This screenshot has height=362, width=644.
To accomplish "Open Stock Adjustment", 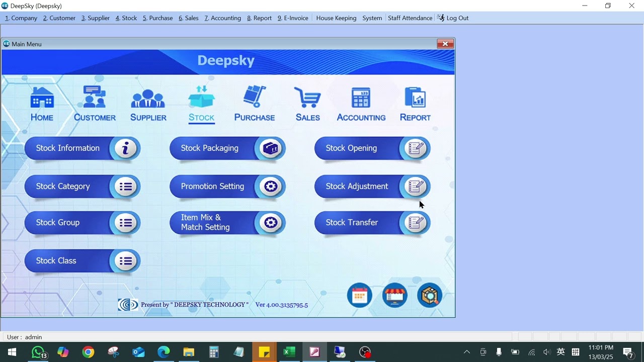I will 372,187.
